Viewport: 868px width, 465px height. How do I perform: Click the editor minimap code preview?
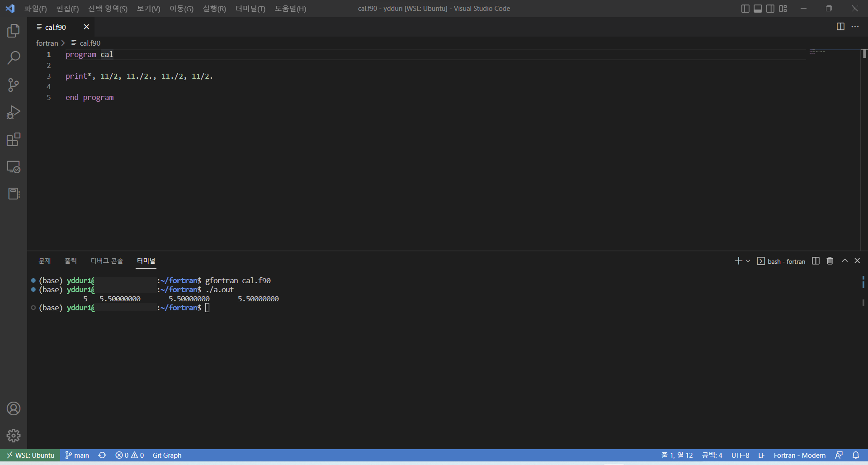pos(817,52)
